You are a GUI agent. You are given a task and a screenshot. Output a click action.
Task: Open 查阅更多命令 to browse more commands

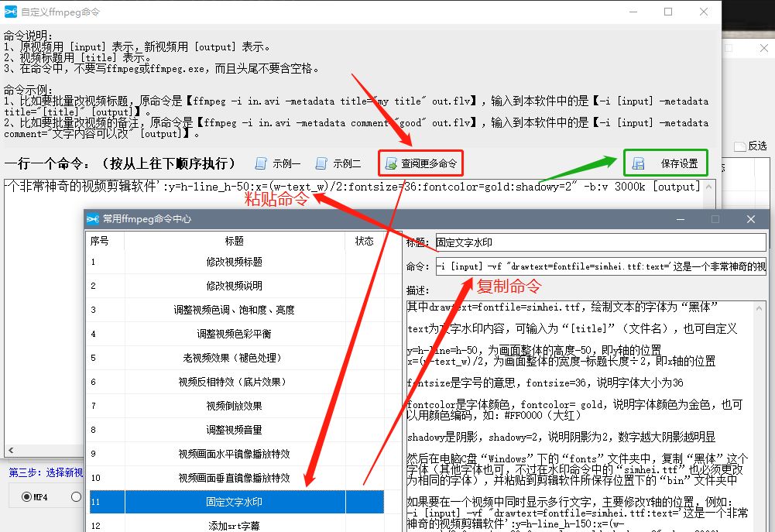point(420,163)
